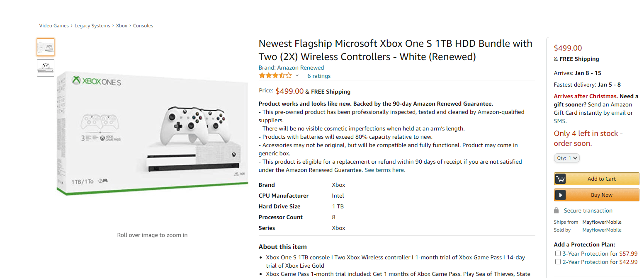Select the first product image thumbnail
Viewport: 644px width, 278px height.
[x=46, y=47]
